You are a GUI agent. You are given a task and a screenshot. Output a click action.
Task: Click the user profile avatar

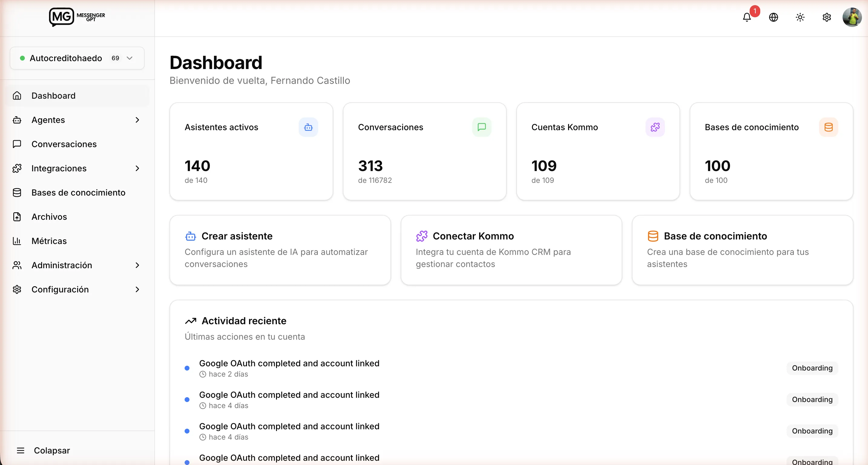852,17
